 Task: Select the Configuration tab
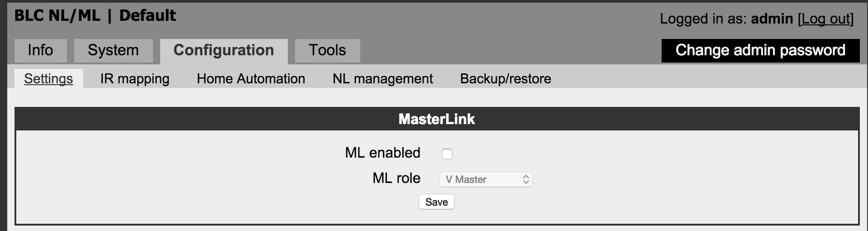(224, 50)
